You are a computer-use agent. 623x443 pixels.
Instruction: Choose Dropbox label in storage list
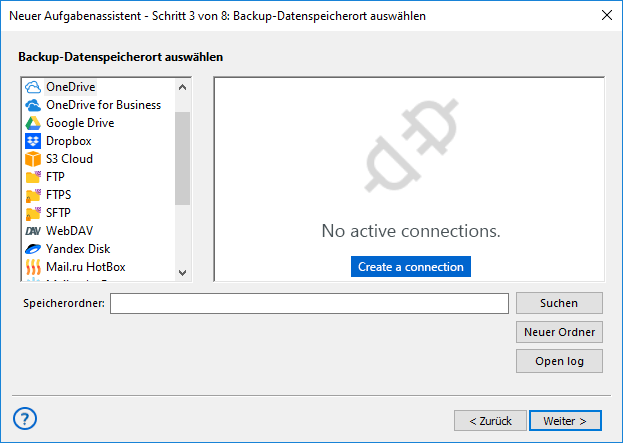pos(69,141)
